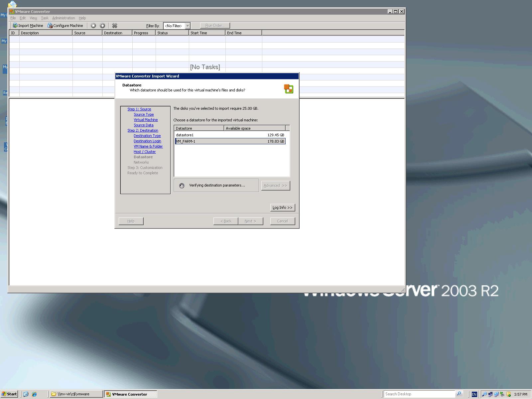This screenshot has width=532, height=399.
Task: Click the Show Desktop quick launch icon
Action: [26, 394]
